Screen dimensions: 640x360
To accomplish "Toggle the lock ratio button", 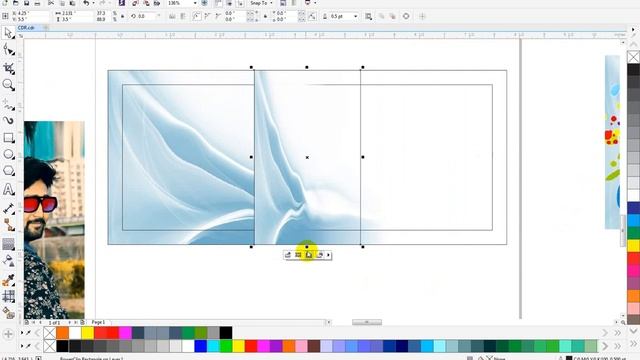I will pyautogui.click(x=122, y=16).
